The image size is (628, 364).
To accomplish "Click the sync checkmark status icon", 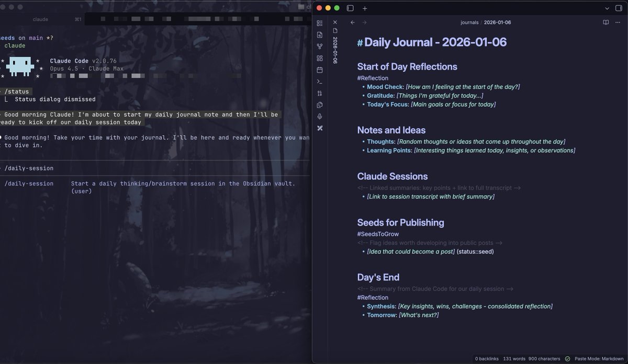I will (x=567, y=359).
